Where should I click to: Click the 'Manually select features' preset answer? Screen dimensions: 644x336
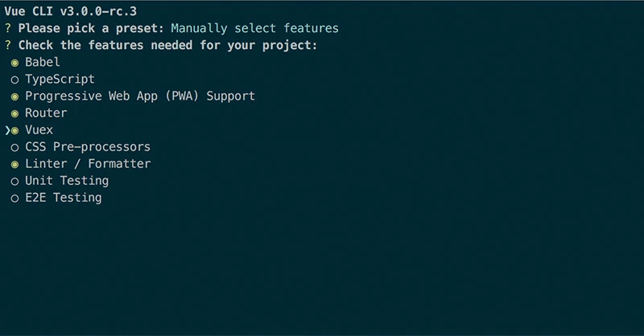(x=254, y=28)
